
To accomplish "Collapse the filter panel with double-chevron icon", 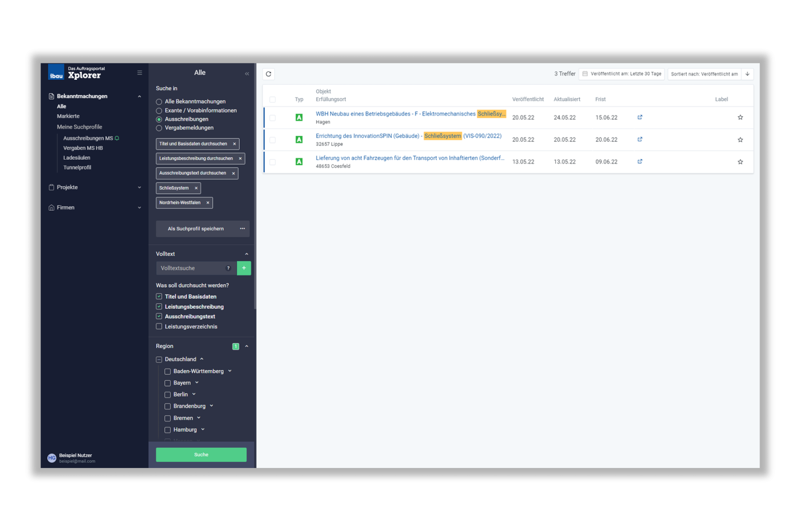I will (x=247, y=74).
